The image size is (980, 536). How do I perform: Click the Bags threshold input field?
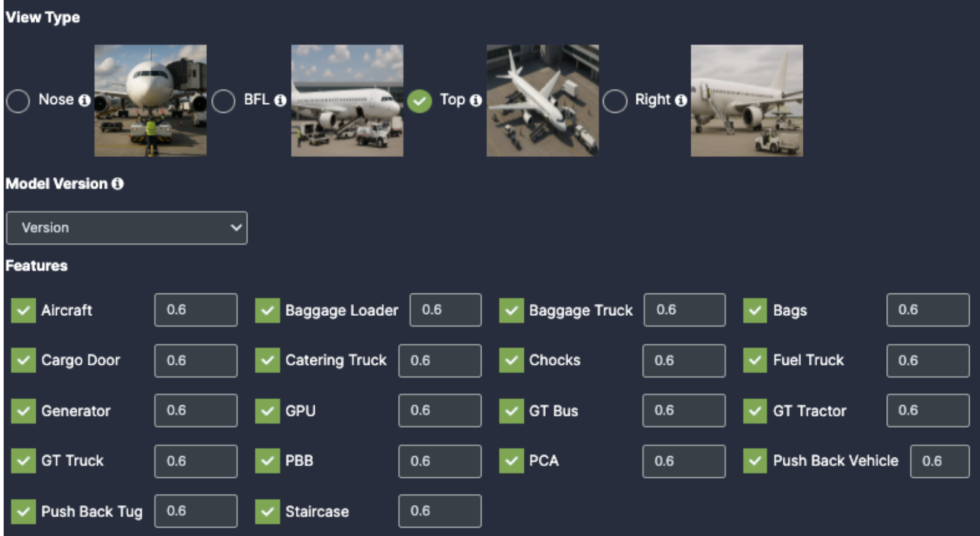pos(927,310)
